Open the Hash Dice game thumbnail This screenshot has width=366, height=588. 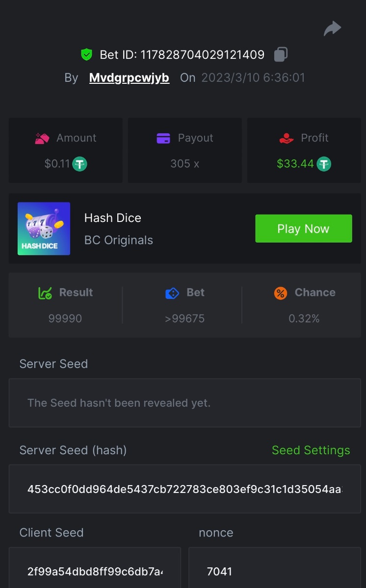point(44,229)
